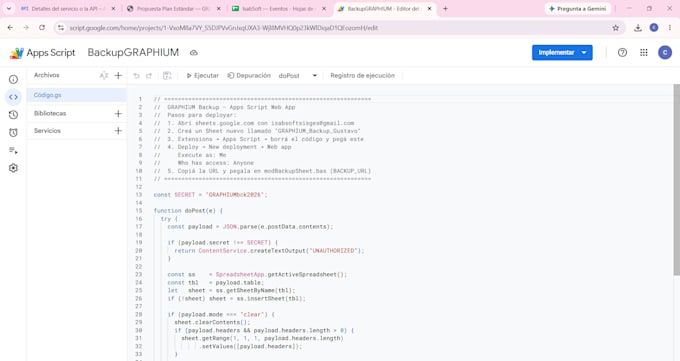The image size is (680, 361).
Task: Click the UNAUTHORIZED return statement line
Action: pos(269,251)
